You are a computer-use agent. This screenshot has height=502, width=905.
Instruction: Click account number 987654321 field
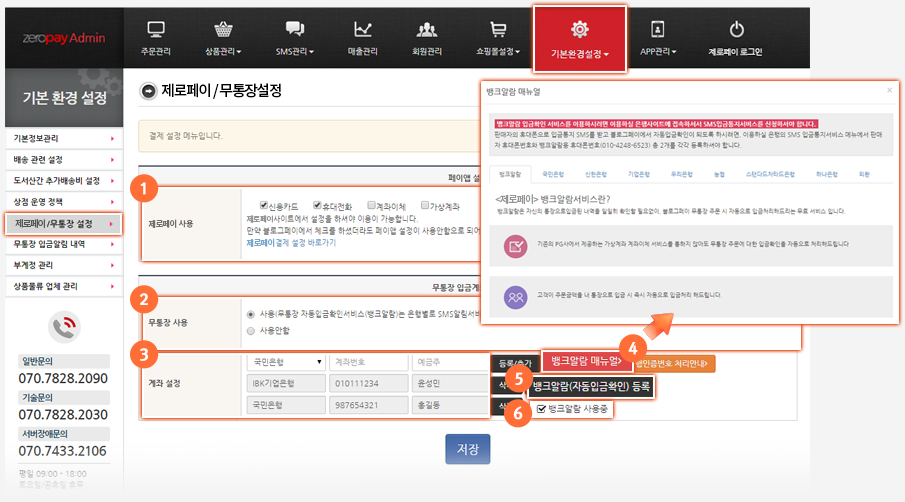pos(368,405)
